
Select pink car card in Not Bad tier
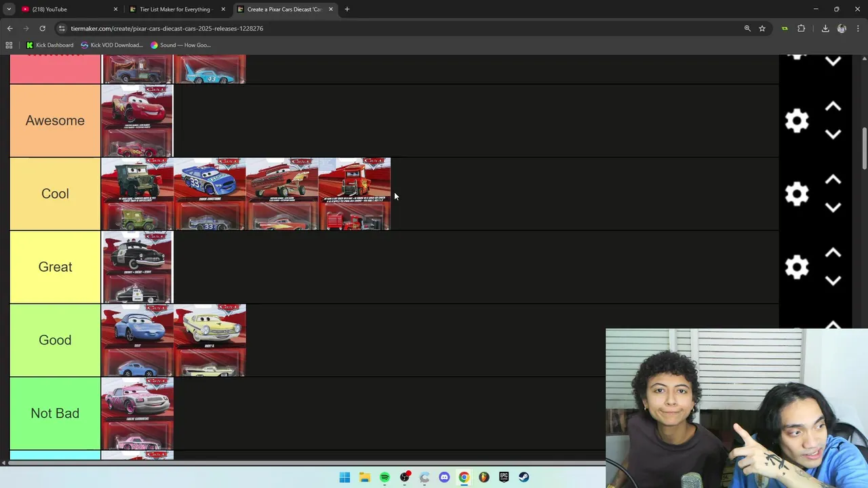[x=137, y=413]
